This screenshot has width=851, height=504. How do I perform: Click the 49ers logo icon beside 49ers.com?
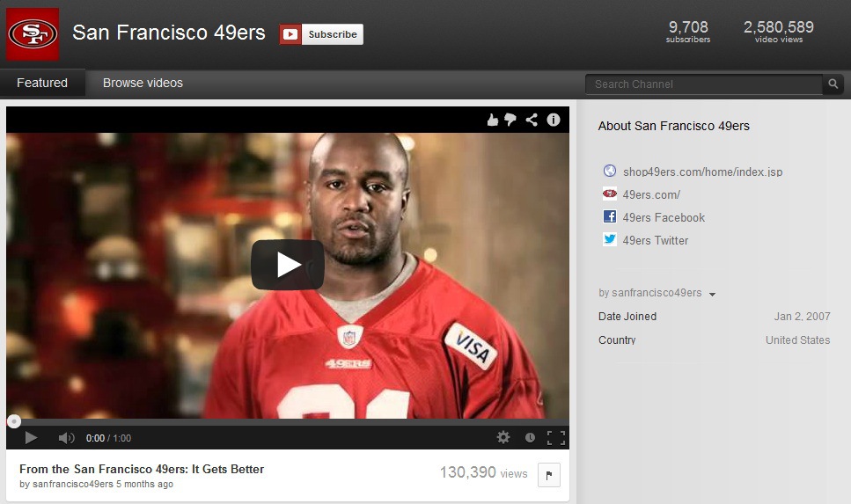point(610,194)
